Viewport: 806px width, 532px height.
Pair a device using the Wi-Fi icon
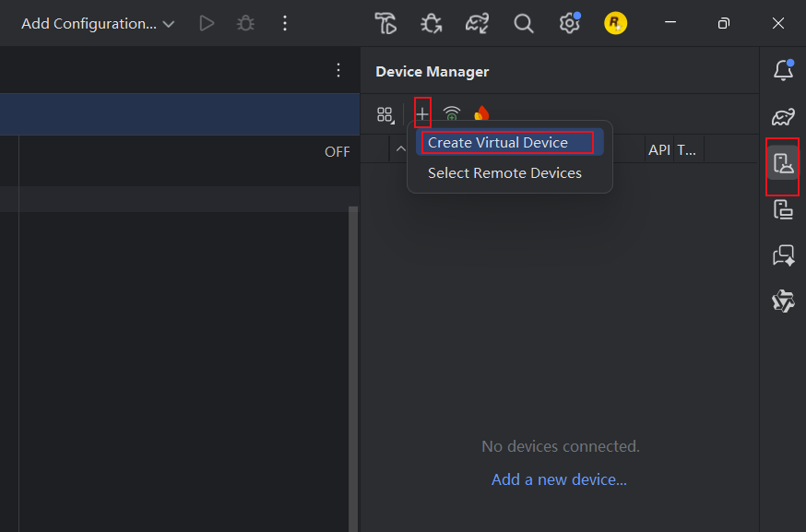[x=452, y=114]
